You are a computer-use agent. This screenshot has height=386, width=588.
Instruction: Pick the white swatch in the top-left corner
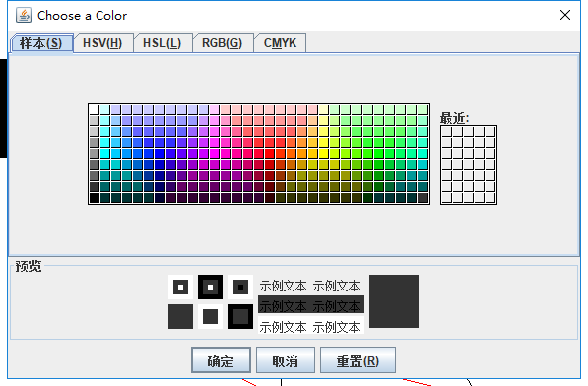tap(95, 109)
